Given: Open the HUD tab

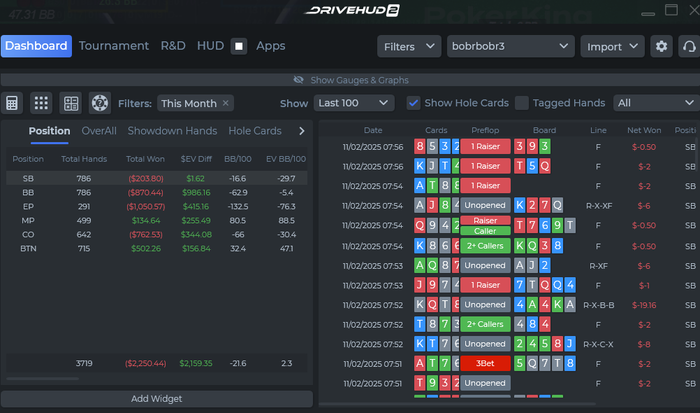Looking at the screenshot, I should [x=210, y=46].
